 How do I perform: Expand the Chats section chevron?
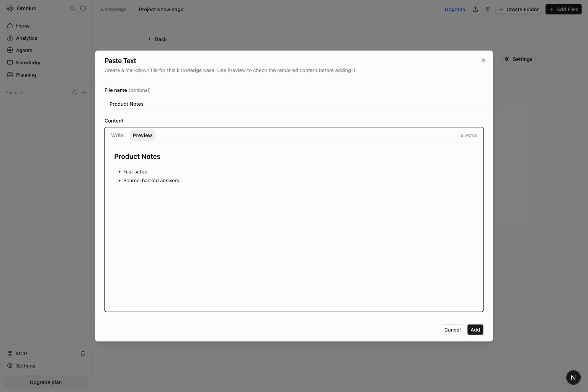click(x=22, y=93)
